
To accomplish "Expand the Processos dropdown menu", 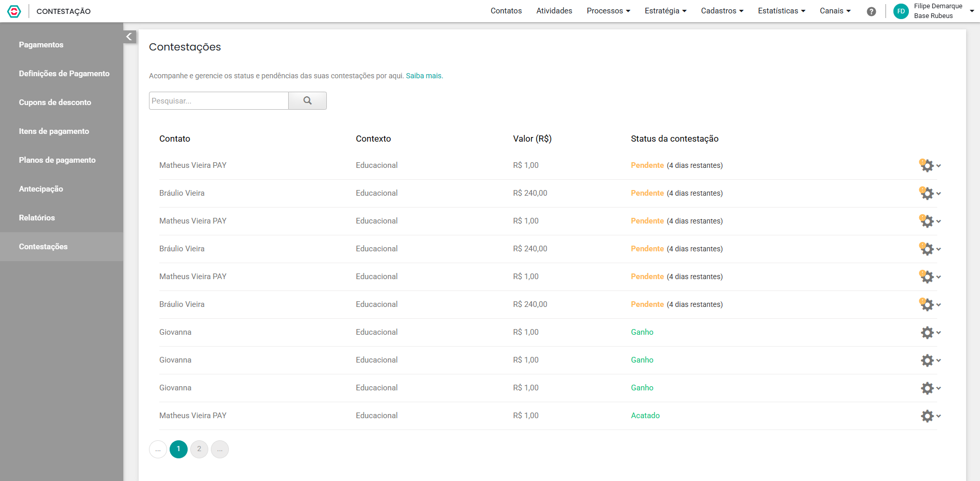I will pos(608,11).
